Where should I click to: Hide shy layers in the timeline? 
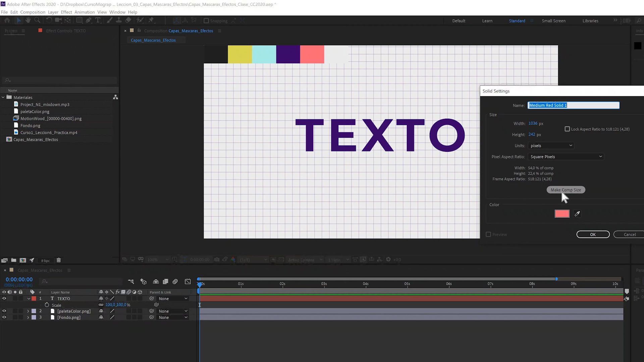point(156,282)
